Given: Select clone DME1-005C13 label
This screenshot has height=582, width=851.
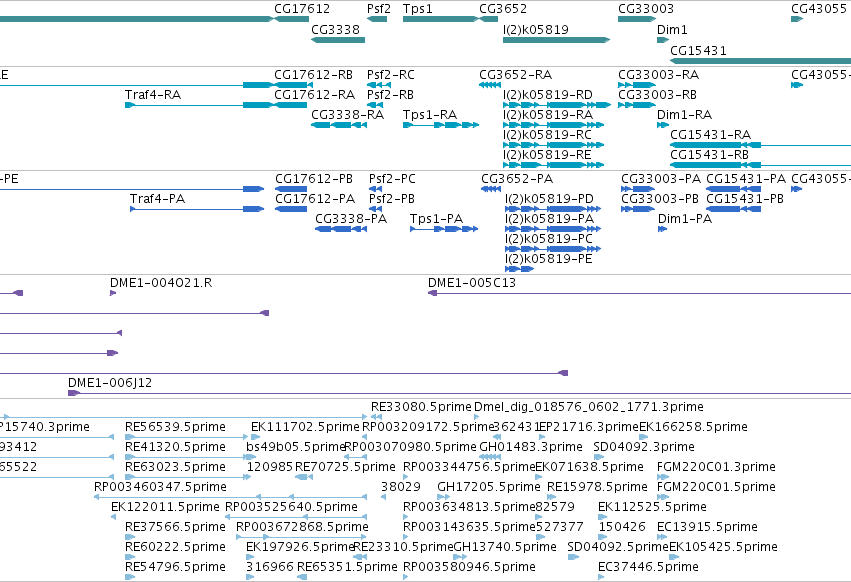Looking at the screenshot, I should 472,283.
